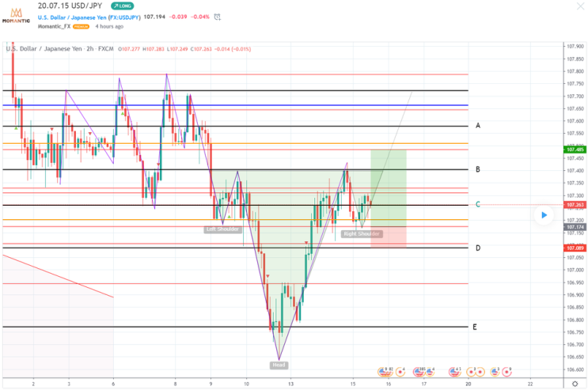Select the blue horizontal line
Screen dimensions: 588x390
(236, 105)
